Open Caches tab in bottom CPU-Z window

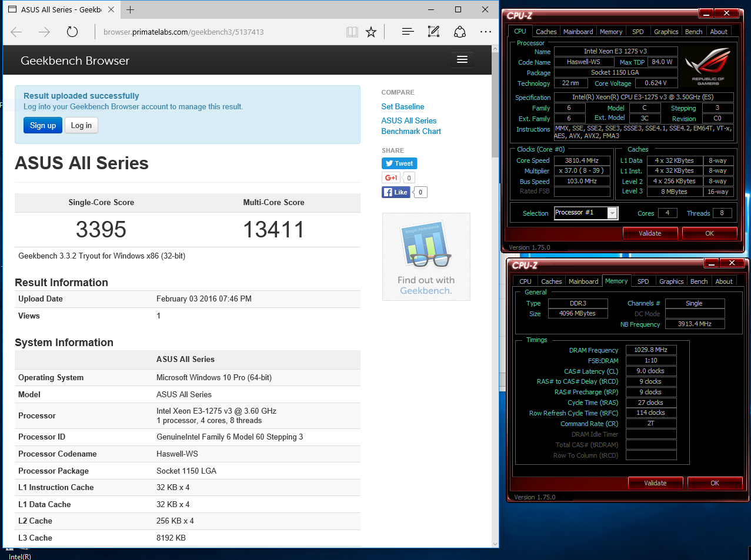pyautogui.click(x=551, y=281)
